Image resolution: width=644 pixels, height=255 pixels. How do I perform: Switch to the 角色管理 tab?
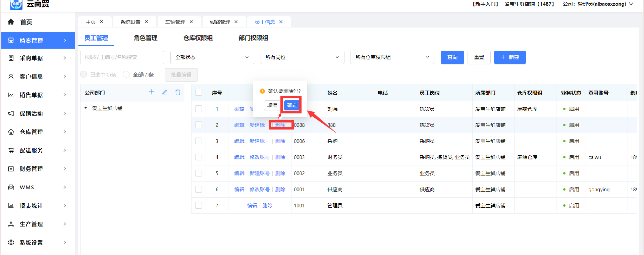pyautogui.click(x=146, y=38)
